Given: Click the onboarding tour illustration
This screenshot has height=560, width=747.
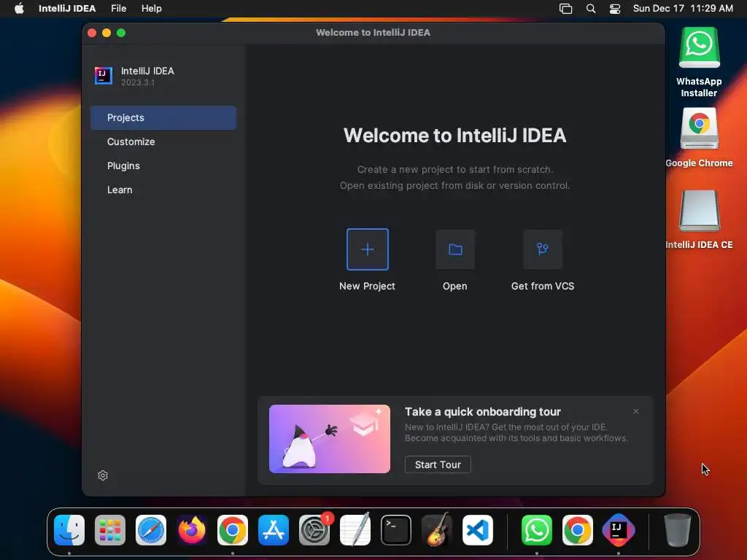Looking at the screenshot, I should (329, 438).
